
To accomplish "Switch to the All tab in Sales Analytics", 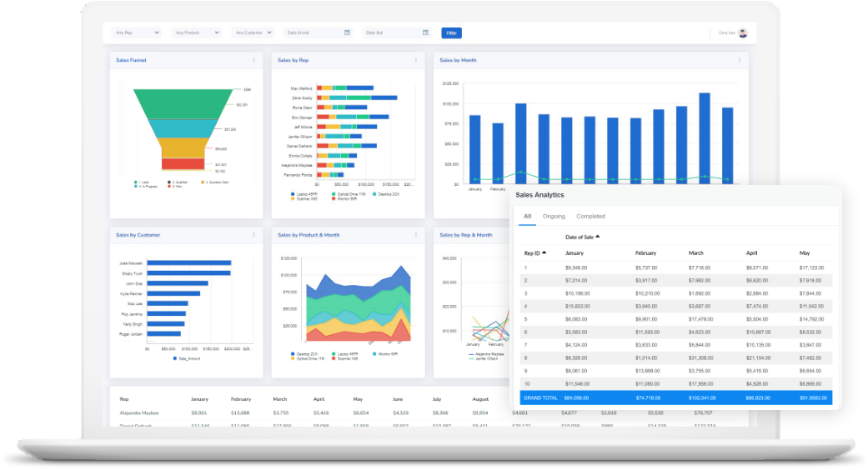I will tap(528, 216).
